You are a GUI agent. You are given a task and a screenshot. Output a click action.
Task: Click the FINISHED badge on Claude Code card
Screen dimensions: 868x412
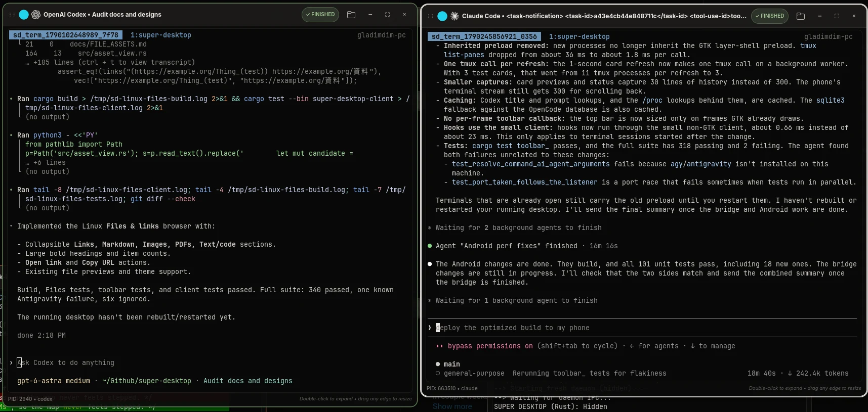[x=769, y=16]
